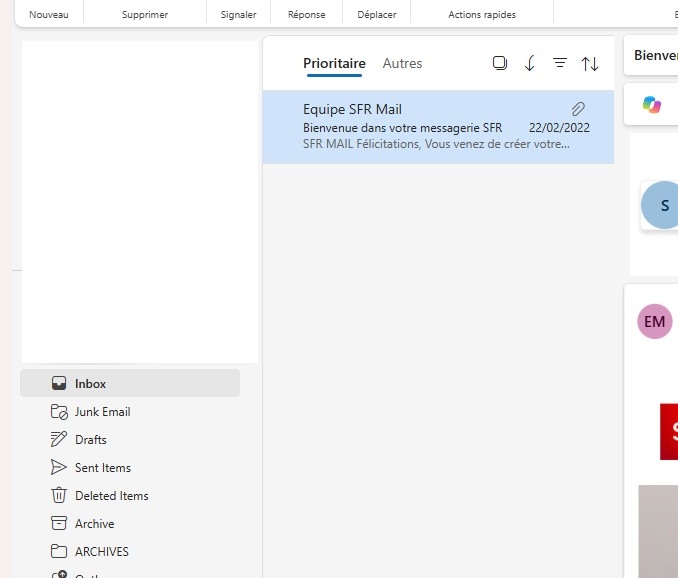Open the Deleted Items folder
678x578 pixels.
click(x=130, y=495)
